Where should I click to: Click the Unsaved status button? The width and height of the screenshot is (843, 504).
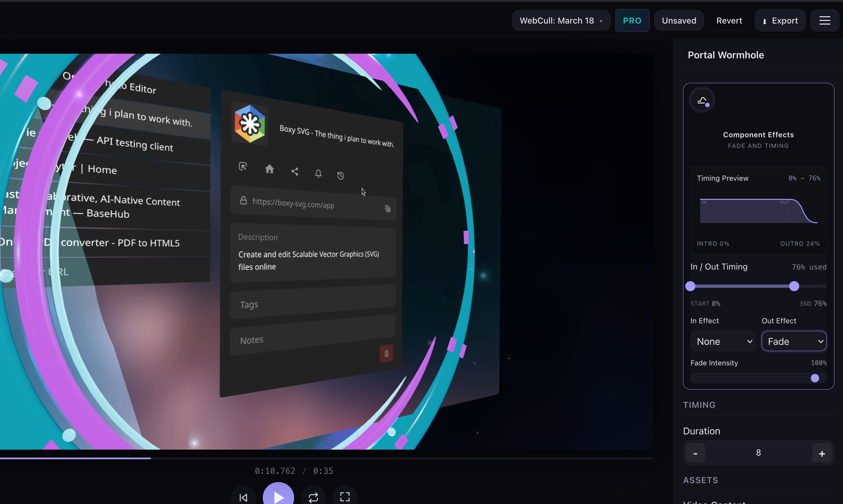679,20
